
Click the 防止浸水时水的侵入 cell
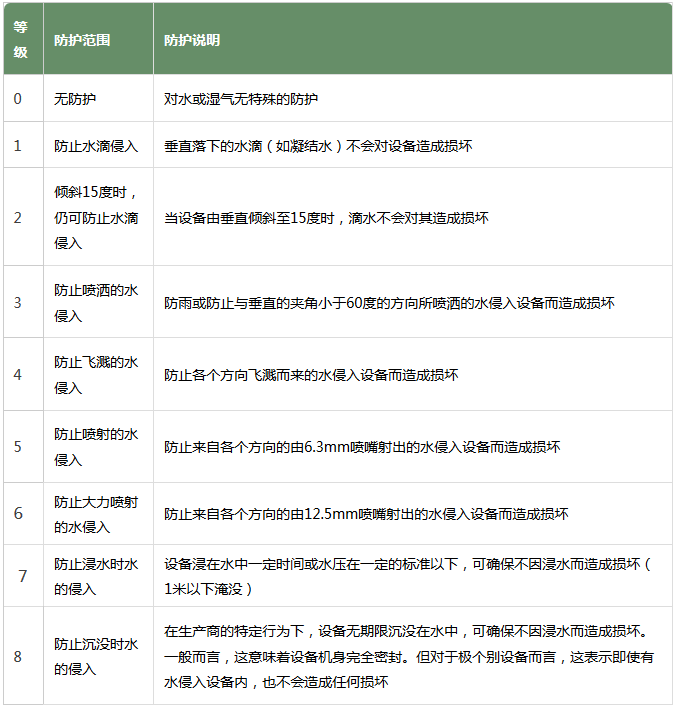[96, 577]
